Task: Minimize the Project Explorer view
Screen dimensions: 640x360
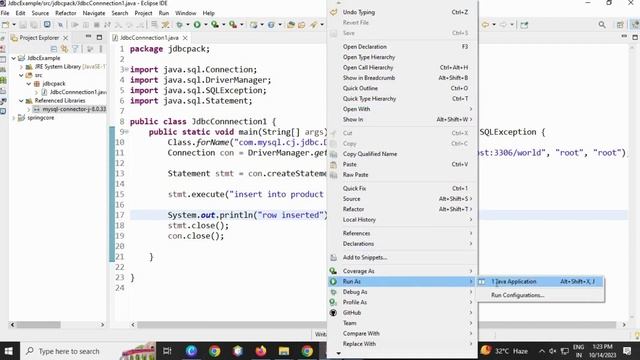Action: (x=88, y=37)
